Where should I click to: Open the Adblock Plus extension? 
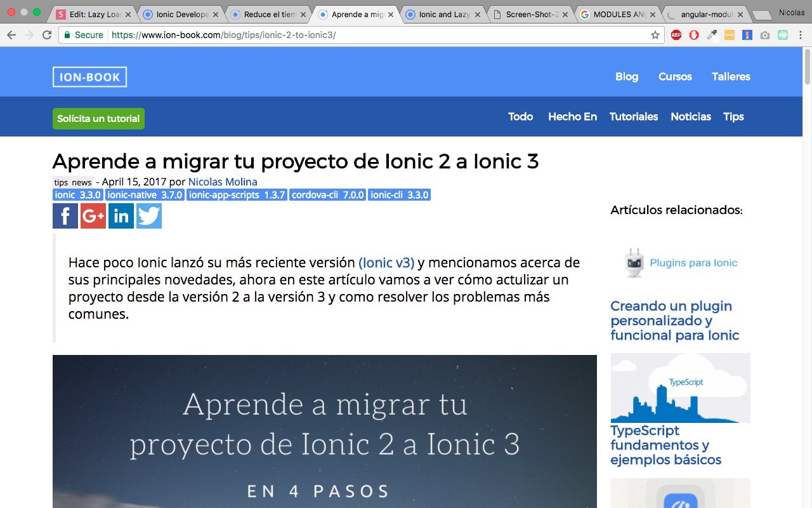point(676,35)
